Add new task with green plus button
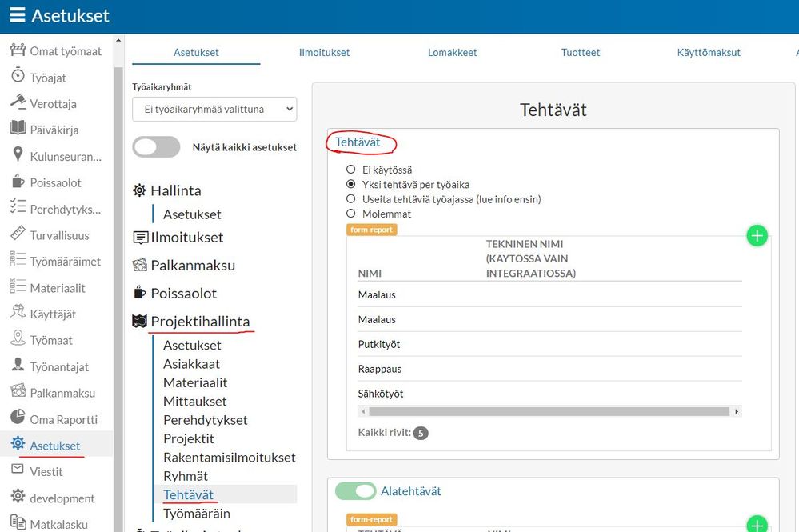 [757, 235]
